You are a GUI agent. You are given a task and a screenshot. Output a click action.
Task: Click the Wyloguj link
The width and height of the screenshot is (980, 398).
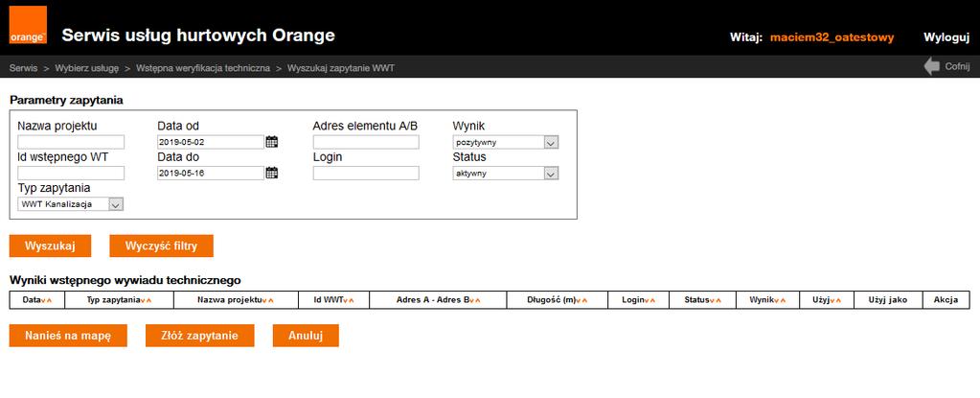[946, 37]
